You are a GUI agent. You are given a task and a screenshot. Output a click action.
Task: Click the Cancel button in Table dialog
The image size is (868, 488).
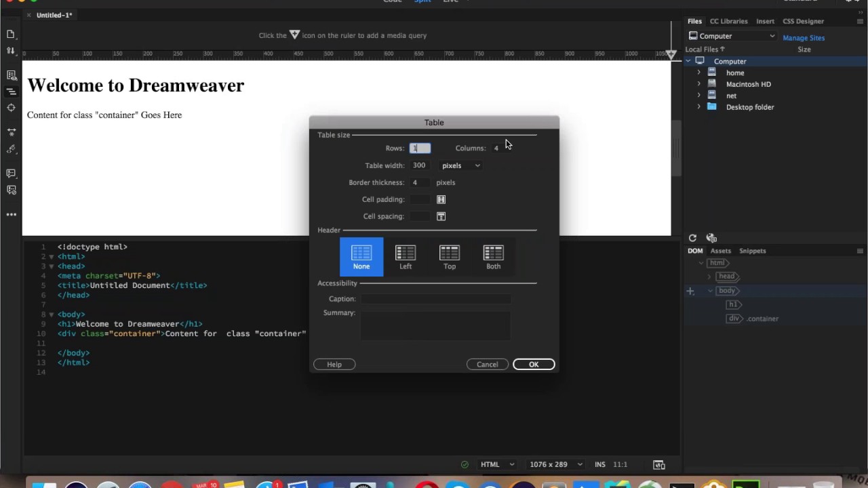[487, 365]
